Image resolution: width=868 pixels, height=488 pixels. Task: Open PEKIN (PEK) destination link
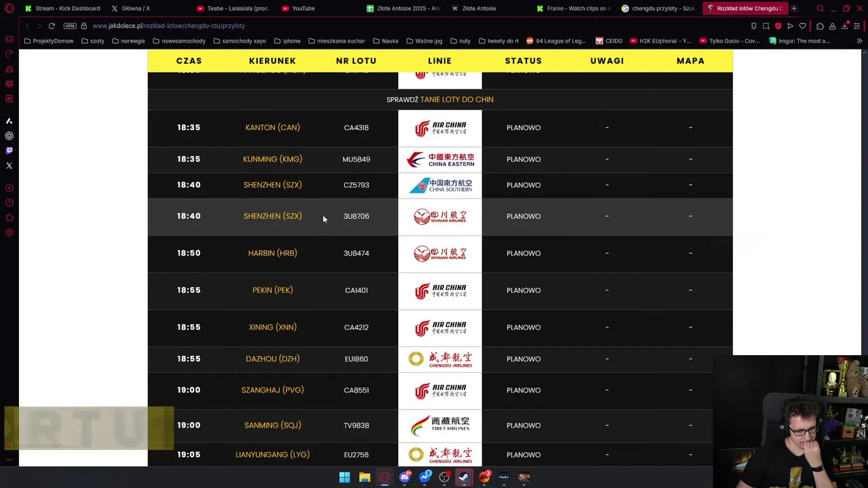[x=273, y=290]
